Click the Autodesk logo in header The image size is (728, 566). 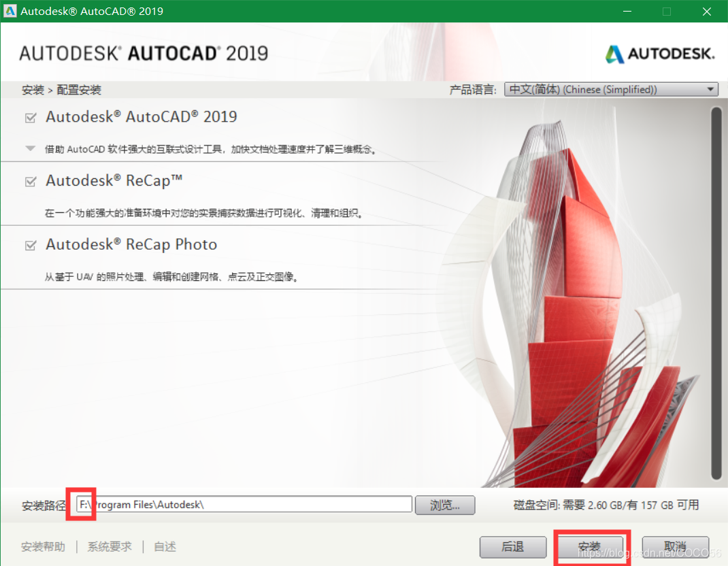[x=659, y=54]
